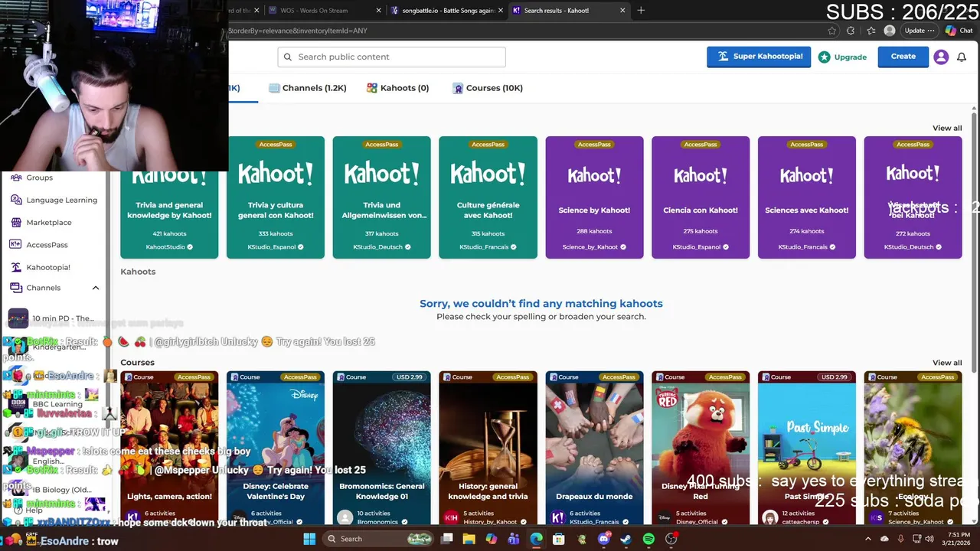Open Drapeaux du monde course
Viewport: 980px width, 551px height.
(594, 448)
